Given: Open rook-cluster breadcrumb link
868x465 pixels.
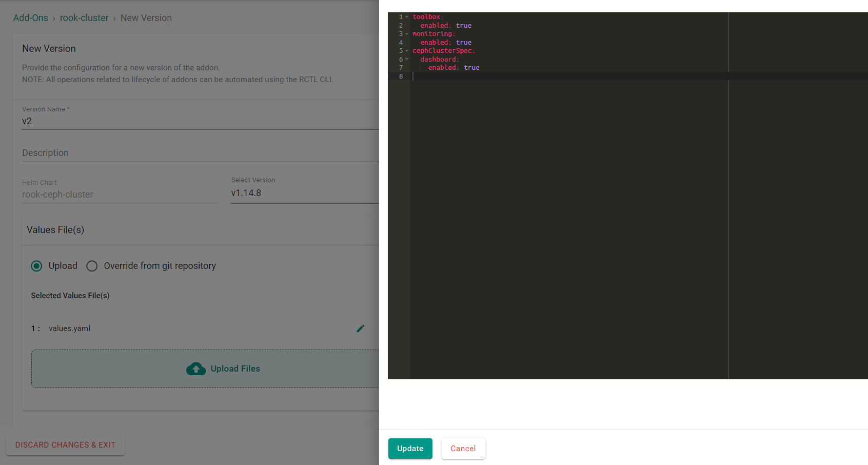Looking at the screenshot, I should (84, 18).
